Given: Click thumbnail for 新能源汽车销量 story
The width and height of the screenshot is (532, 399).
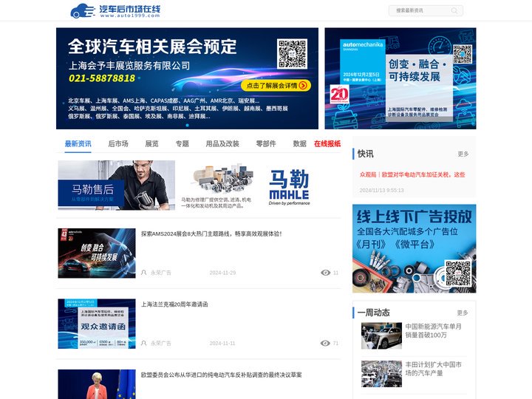Looking at the screenshot, I should pyautogui.click(x=381, y=336).
